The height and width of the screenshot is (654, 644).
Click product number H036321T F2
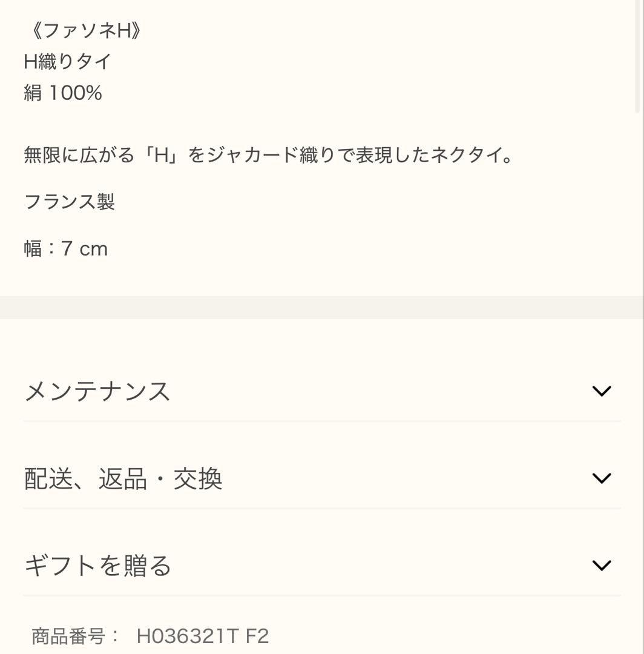[x=203, y=636]
